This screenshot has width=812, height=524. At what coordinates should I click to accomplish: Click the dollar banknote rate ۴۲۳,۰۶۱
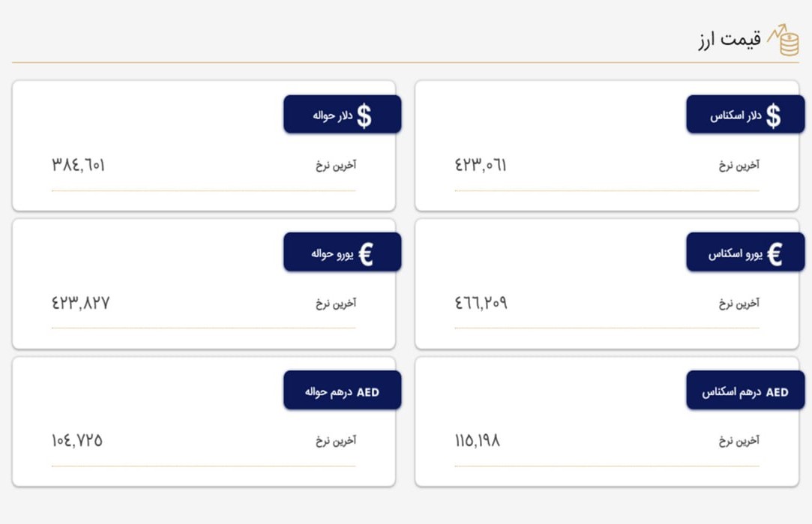[481, 165]
